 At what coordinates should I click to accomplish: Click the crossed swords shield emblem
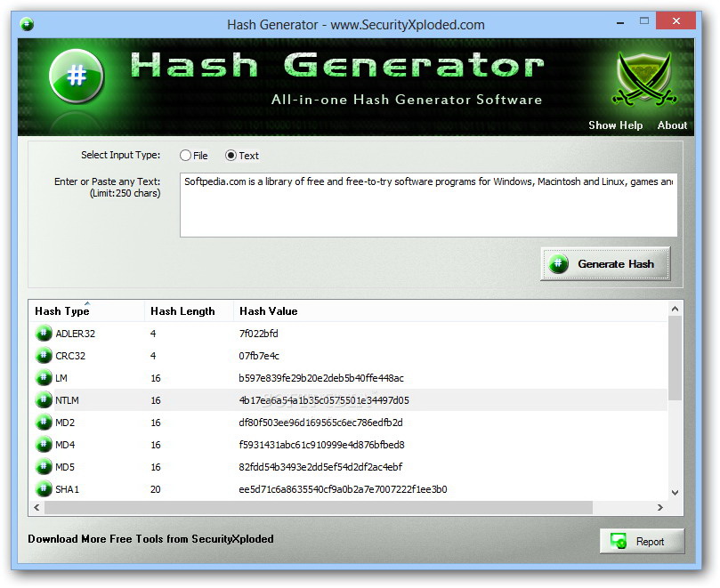[644, 78]
